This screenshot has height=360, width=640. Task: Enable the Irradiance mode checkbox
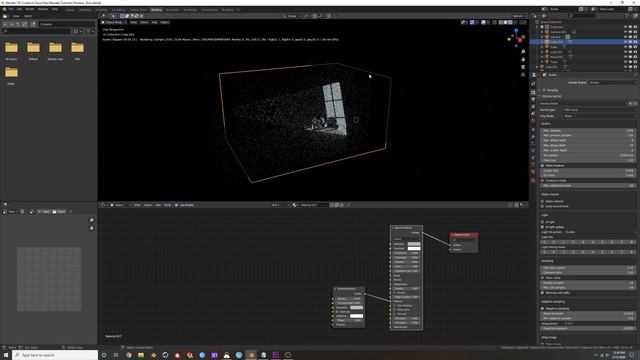pyautogui.click(x=542, y=180)
